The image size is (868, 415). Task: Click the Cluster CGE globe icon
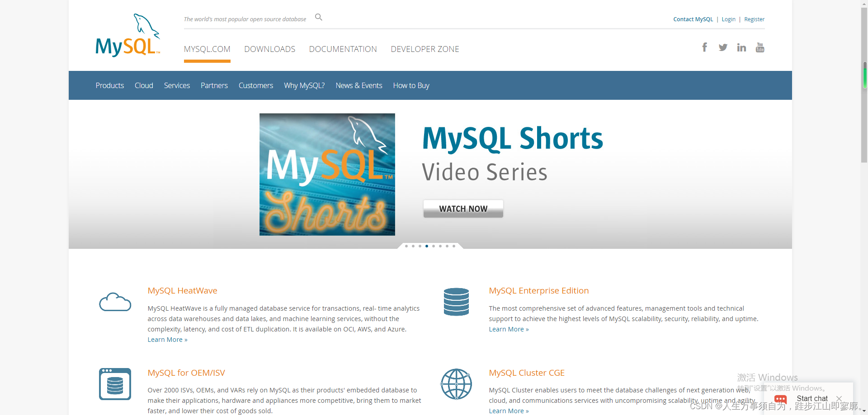point(456,384)
